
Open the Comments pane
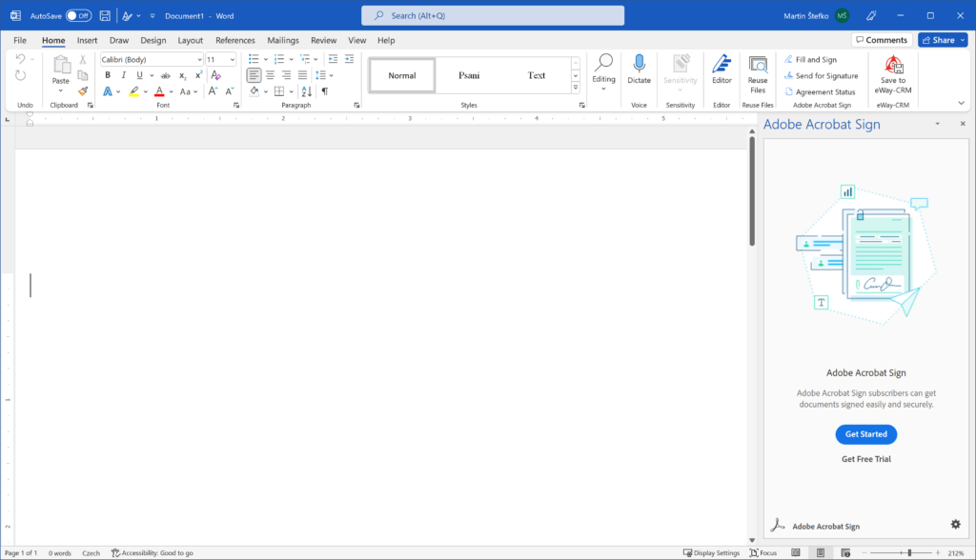coord(882,40)
